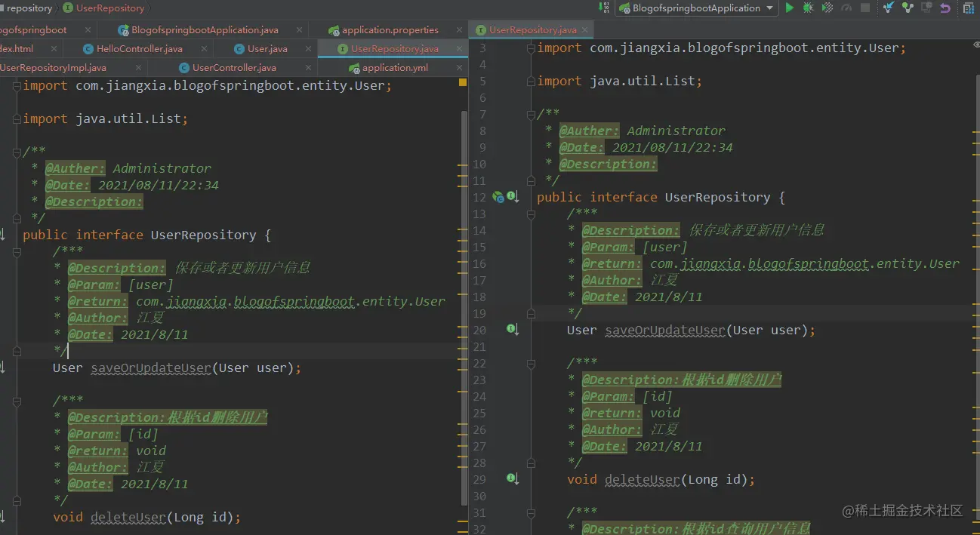Open Project Structure icon
This screenshot has width=980, height=535.
(969, 8)
